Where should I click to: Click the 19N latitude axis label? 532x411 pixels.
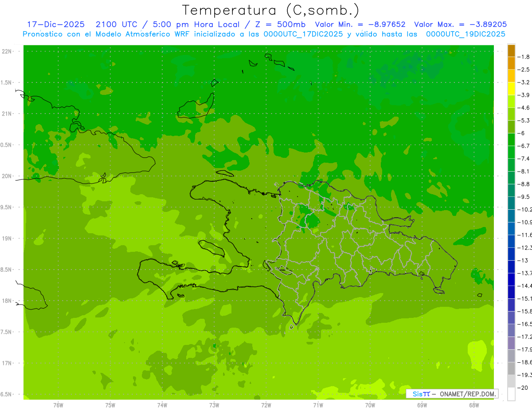pos(8,238)
